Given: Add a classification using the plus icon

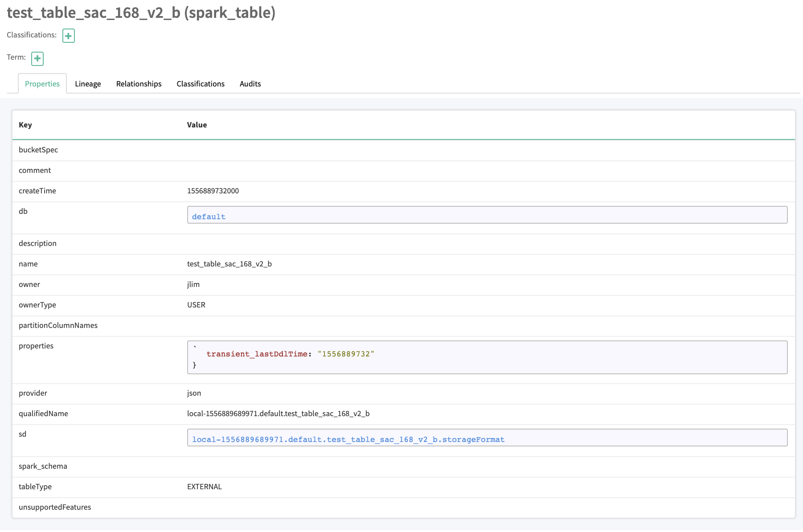Looking at the screenshot, I should (x=68, y=36).
